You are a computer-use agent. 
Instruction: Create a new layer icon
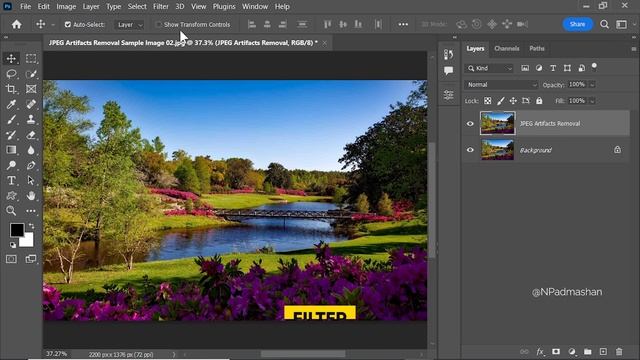[x=603, y=351]
